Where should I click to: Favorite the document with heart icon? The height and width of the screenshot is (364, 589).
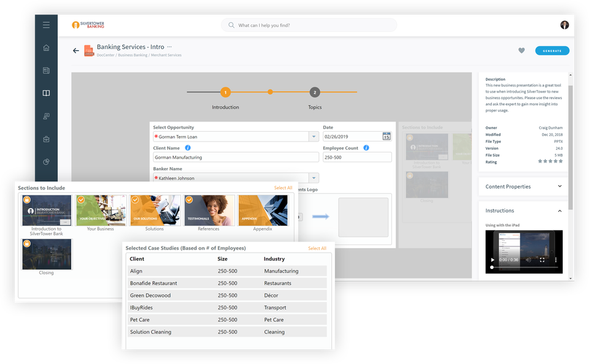(522, 50)
